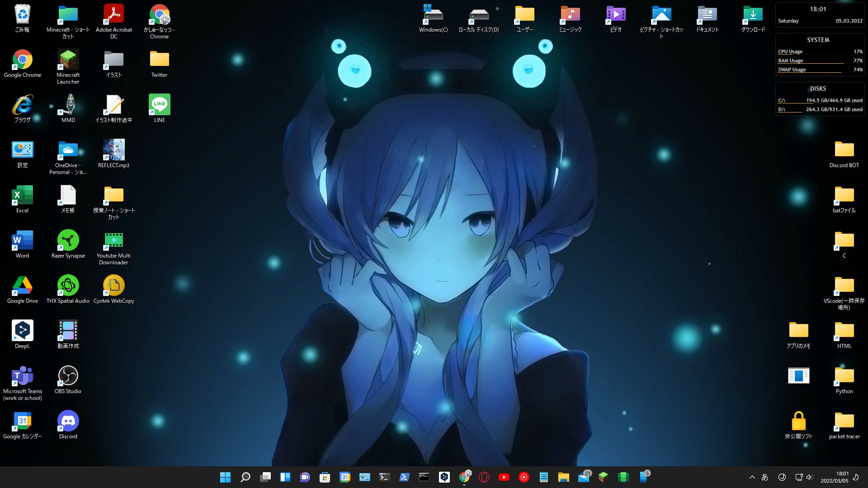This screenshot has width=868, height=488.
Task: Open the ミュージック folder shortcut
Action: [x=570, y=19]
